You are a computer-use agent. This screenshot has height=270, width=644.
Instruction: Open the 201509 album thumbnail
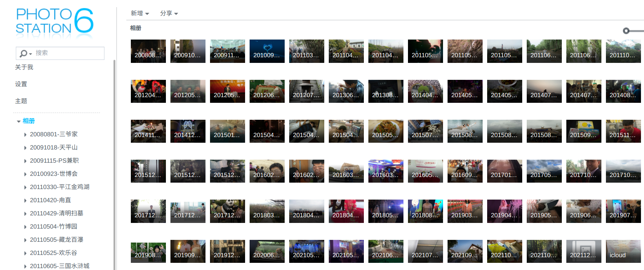coord(583,131)
